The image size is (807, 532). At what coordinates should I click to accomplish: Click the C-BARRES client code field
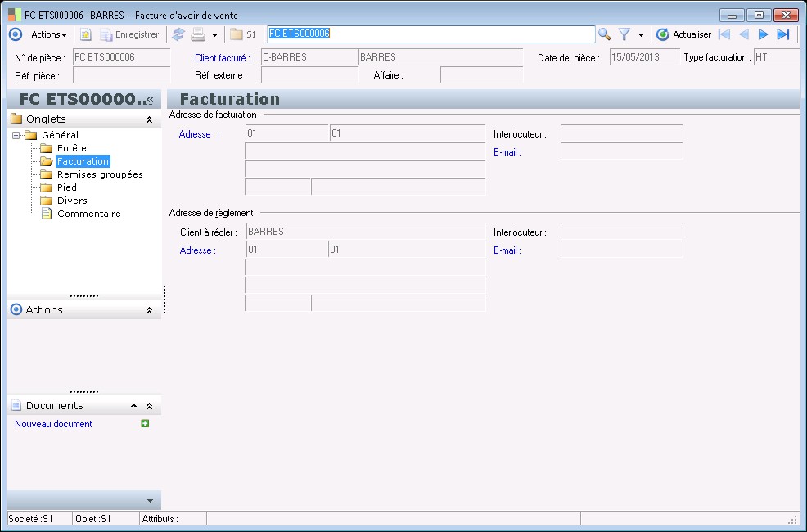tap(309, 57)
